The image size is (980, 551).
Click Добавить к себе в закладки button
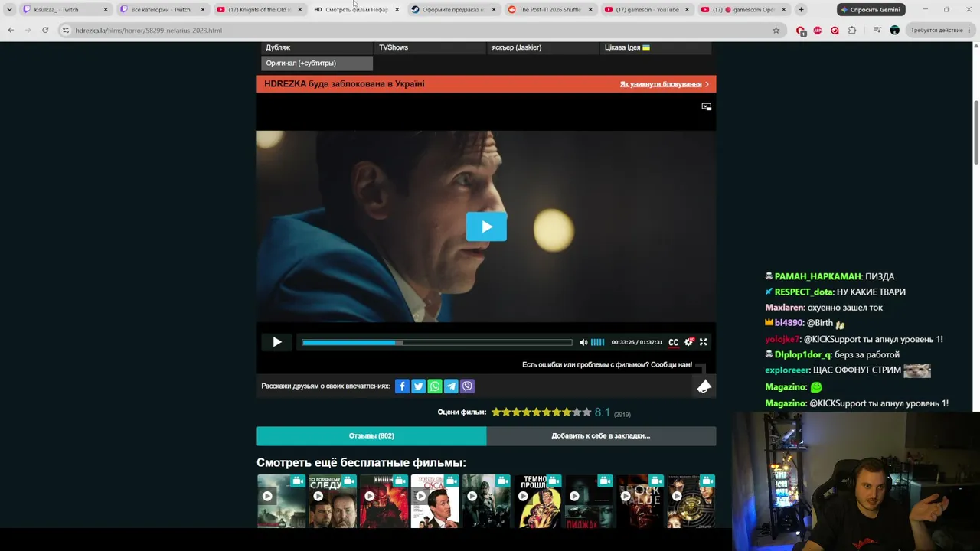pyautogui.click(x=601, y=436)
